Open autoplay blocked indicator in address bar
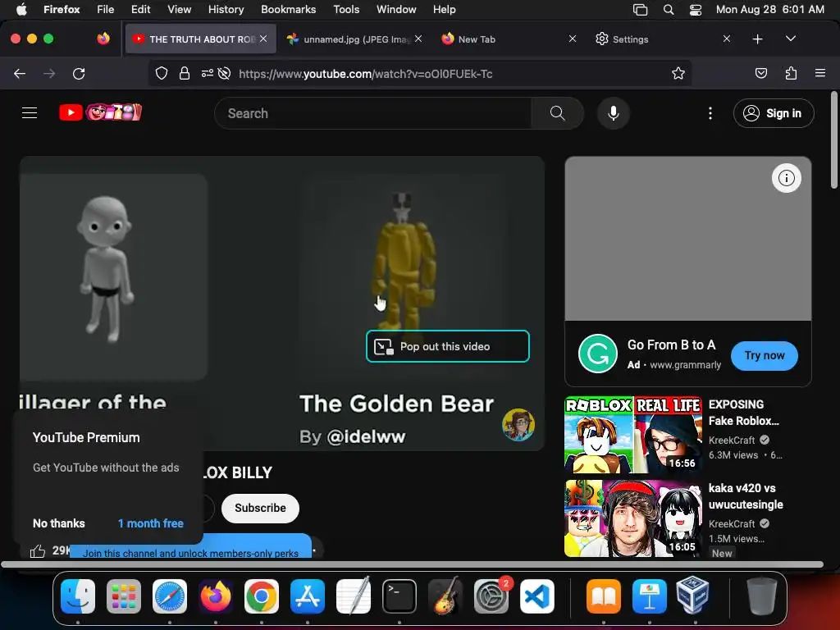The image size is (840, 630). tap(225, 73)
